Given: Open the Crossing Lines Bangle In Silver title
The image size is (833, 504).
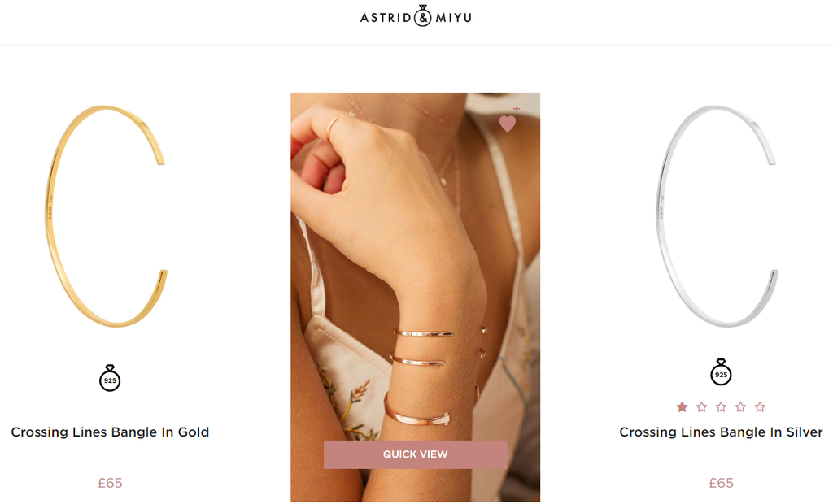Looking at the screenshot, I should (x=721, y=432).
